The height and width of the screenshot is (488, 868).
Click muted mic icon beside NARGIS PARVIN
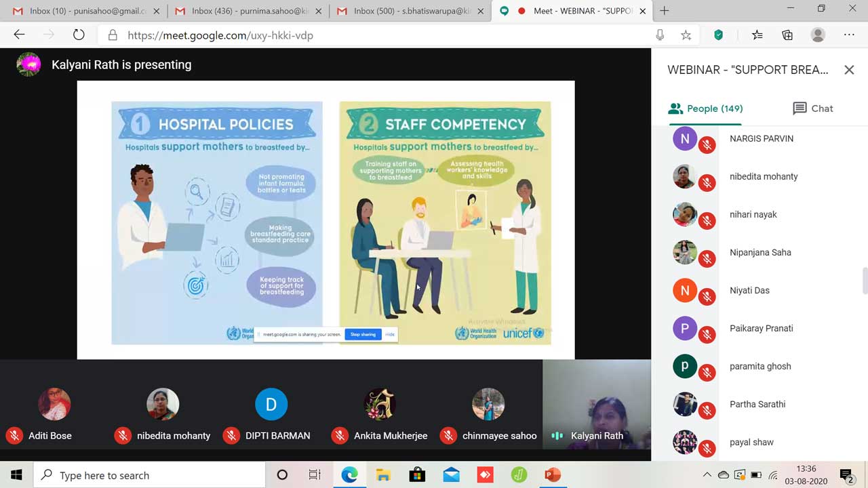pyautogui.click(x=707, y=145)
